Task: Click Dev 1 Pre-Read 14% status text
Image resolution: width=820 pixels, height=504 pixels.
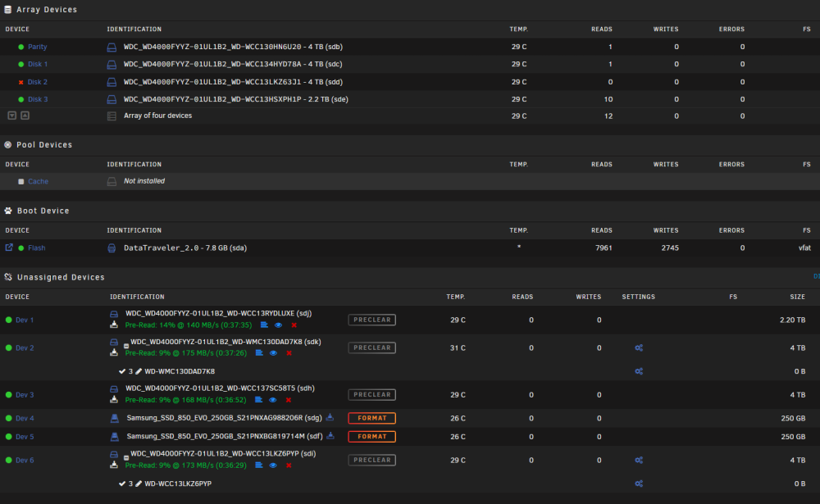Action: (189, 325)
